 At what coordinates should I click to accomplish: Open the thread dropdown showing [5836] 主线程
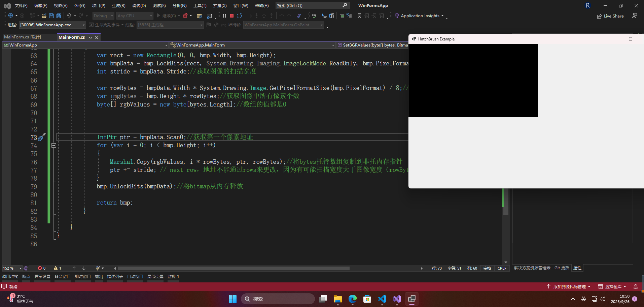point(170,25)
